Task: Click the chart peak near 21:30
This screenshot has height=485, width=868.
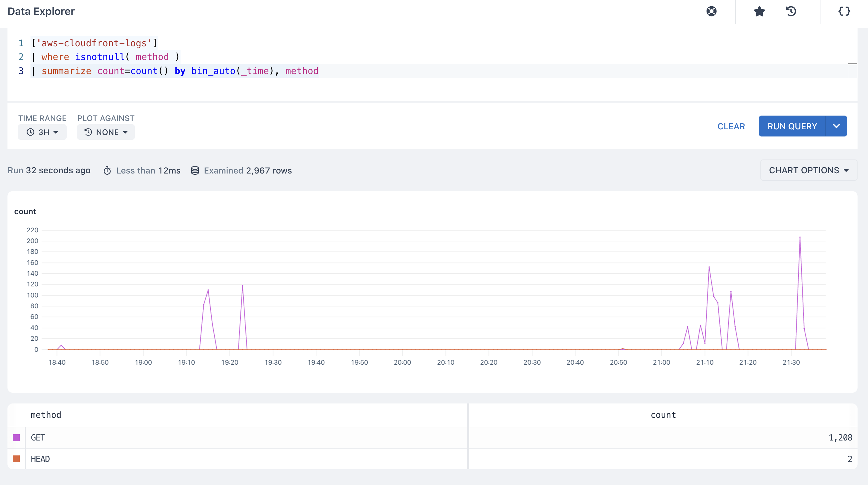Action: (x=800, y=237)
